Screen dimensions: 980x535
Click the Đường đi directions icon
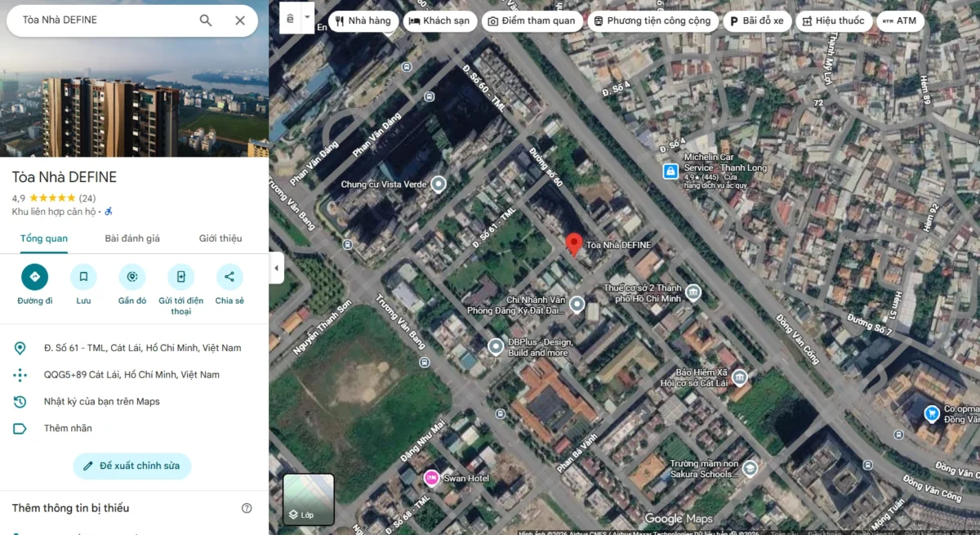34,277
